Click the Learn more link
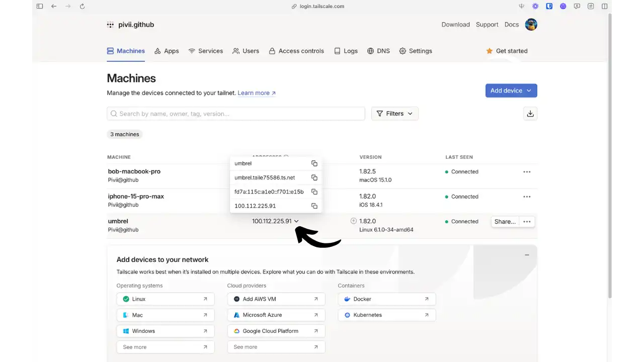Viewport: 644px width, 362px height. point(253,93)
